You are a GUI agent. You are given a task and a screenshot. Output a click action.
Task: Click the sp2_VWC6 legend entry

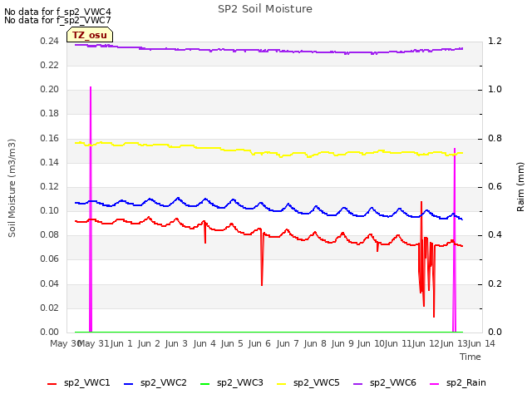tap(385, 383)
